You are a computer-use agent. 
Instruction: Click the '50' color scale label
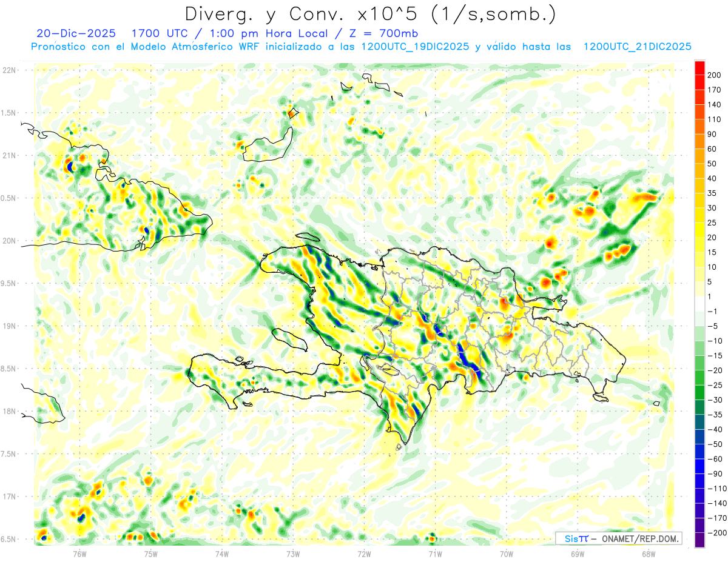tap(712, 164)
